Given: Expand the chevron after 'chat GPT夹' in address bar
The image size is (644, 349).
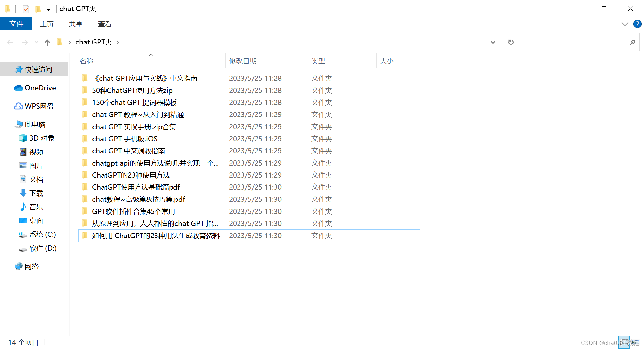Looking at the screenshot, I should click(x=118, y=42).
